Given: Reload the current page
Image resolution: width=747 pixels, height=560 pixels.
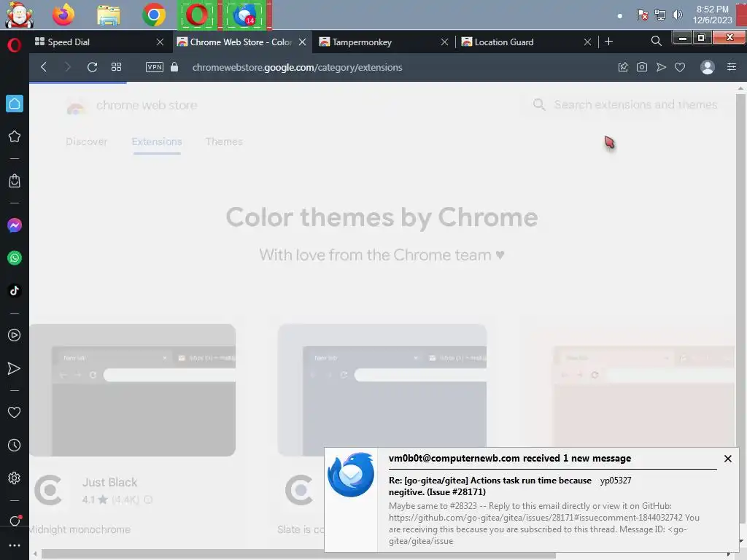Looking at the screenshot, I should click(x=93, y=67).
